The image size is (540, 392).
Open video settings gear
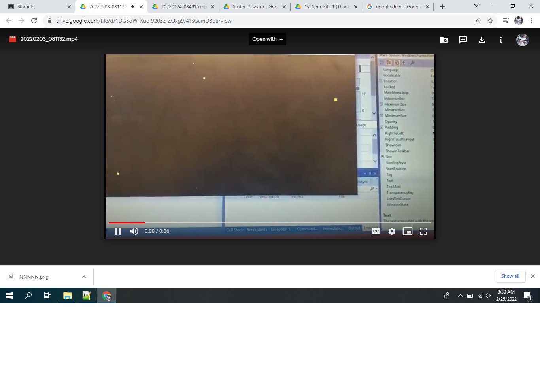click(x=392, y=231)
